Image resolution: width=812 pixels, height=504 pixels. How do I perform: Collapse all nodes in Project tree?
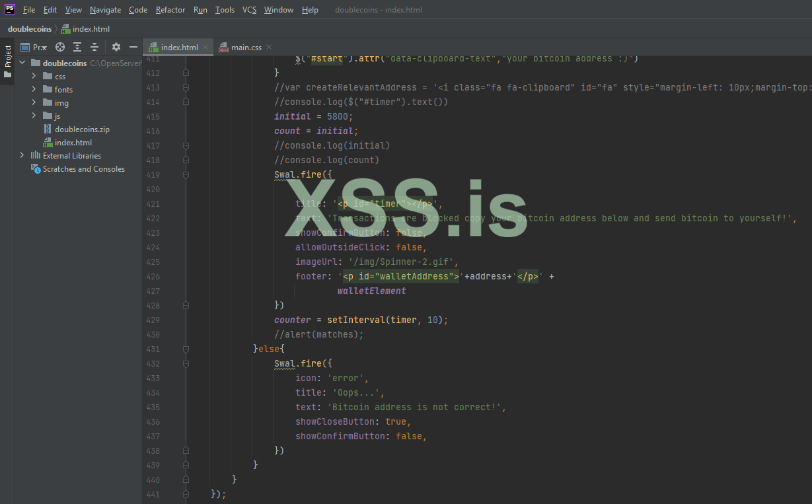[94, 47]
